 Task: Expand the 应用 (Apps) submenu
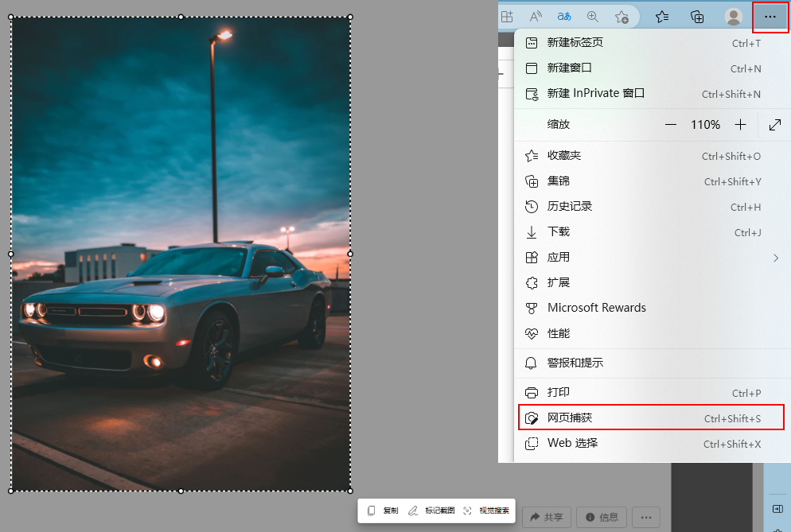coord(775,258)
